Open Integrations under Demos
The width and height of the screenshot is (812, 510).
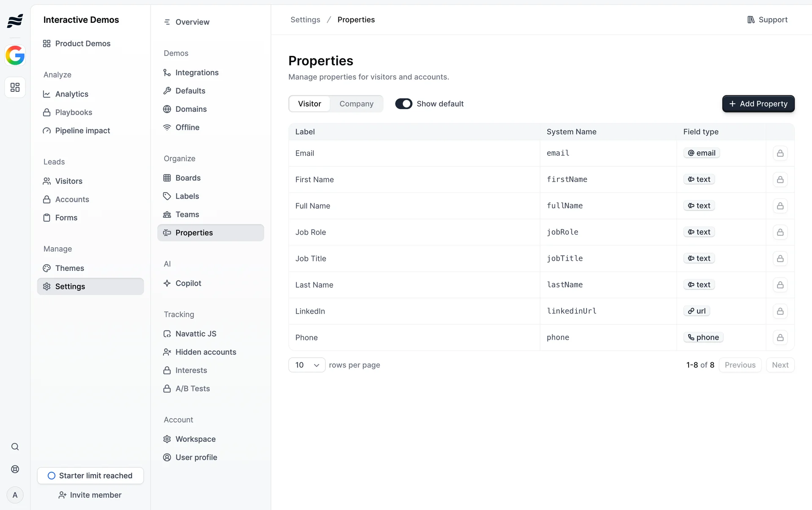tap(197, 72)
